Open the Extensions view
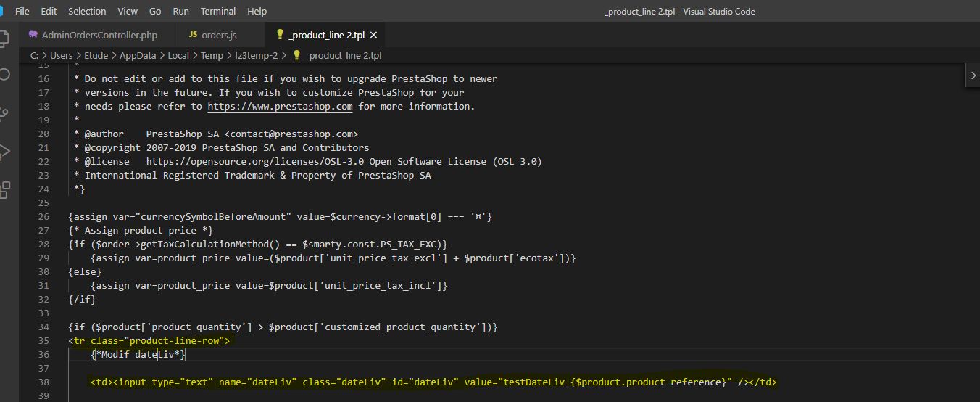The height and width of the screenshot is (402, 980). (x=4, y=189)
